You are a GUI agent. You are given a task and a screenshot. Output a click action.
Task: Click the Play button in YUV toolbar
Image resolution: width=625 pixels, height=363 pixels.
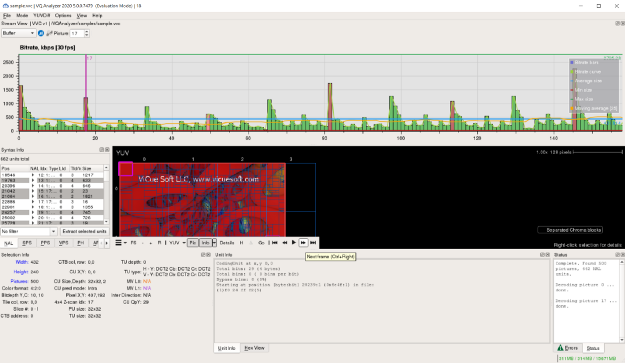(294, 242)
